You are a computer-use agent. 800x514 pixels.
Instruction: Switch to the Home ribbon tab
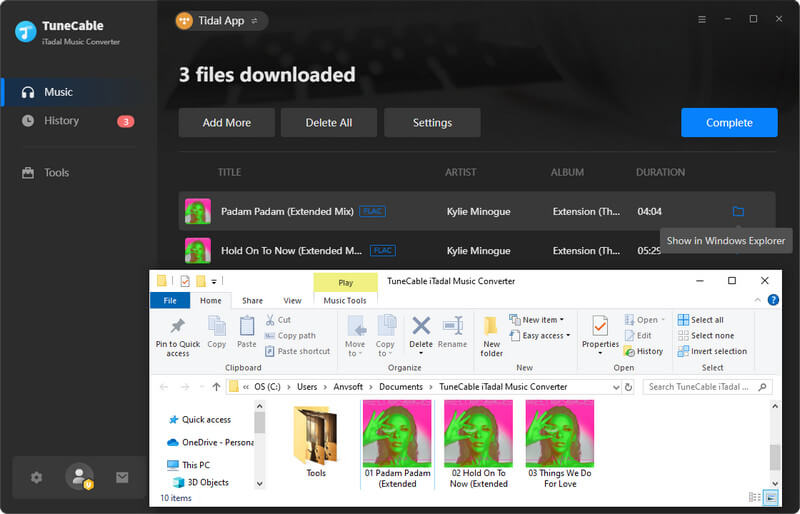[211, 301]
